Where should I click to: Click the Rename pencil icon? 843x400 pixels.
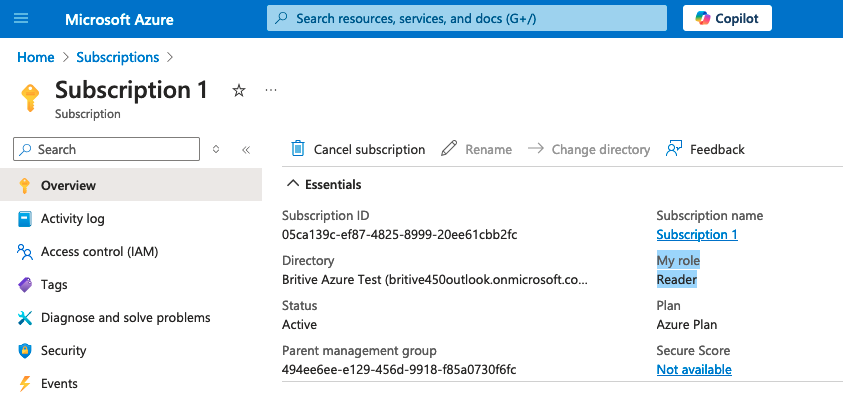tap(448, 148)
